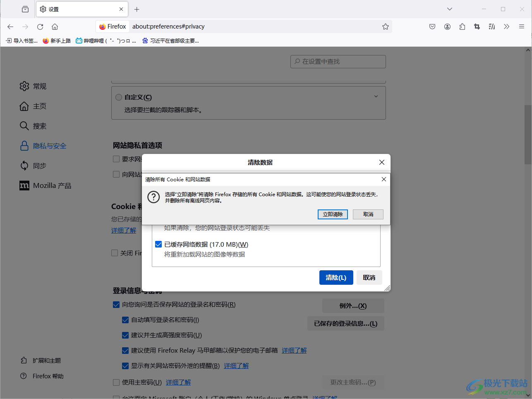Toggle 使用主密码 checkbox

pyautogui.click(x=116, y=382)
